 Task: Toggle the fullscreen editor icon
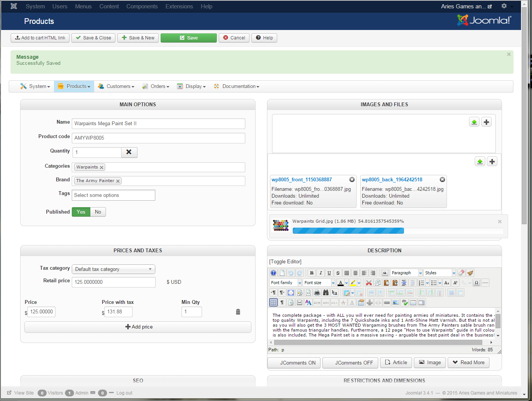point(291,292)
